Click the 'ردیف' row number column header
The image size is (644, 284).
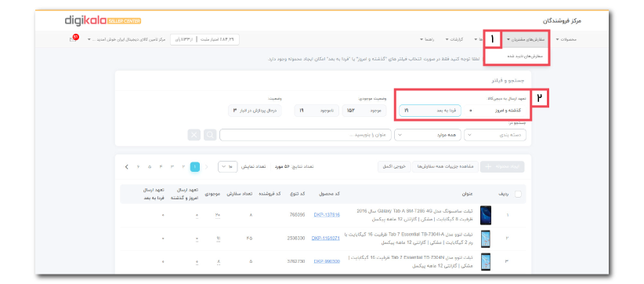click(x=503, y=194)
